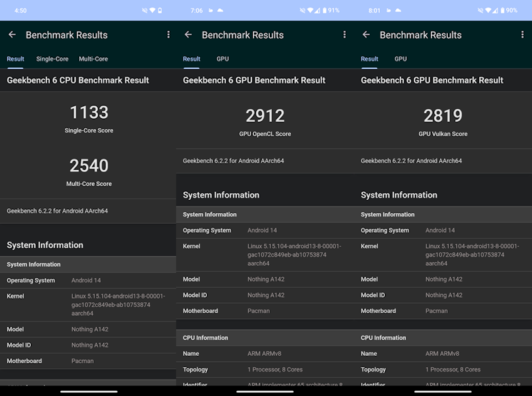Tap Geekbench 6.2.2 version text in Vulkan screen

[411, 161]
